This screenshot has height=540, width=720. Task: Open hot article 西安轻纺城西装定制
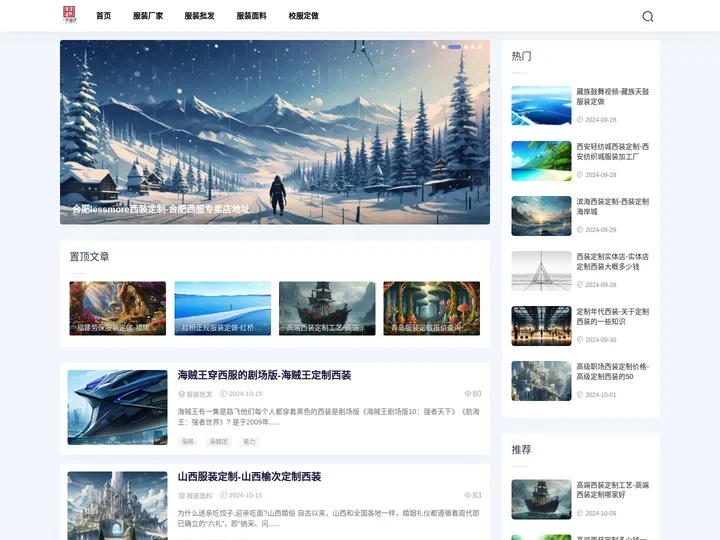click(x=613, y=152)
